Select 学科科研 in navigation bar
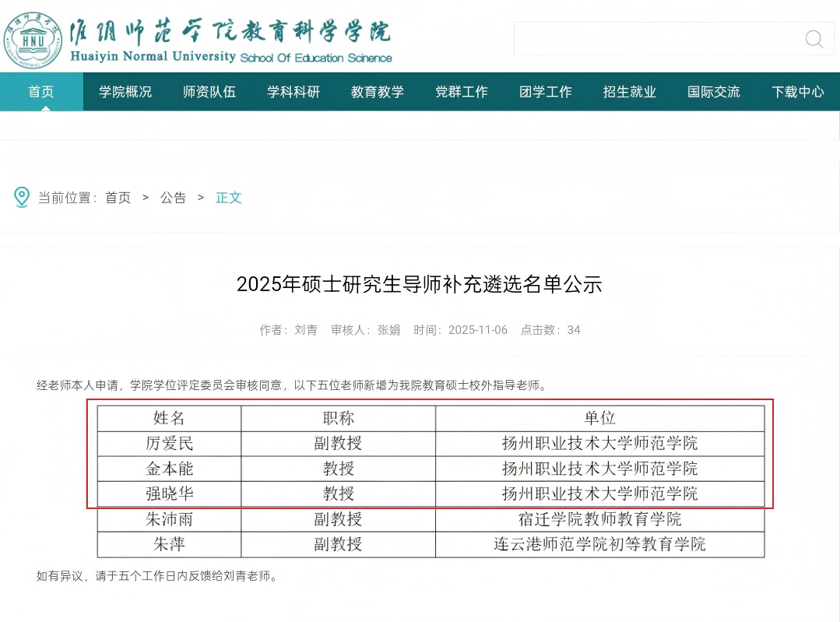The image size is (840, 622). [x=293, y=92]
